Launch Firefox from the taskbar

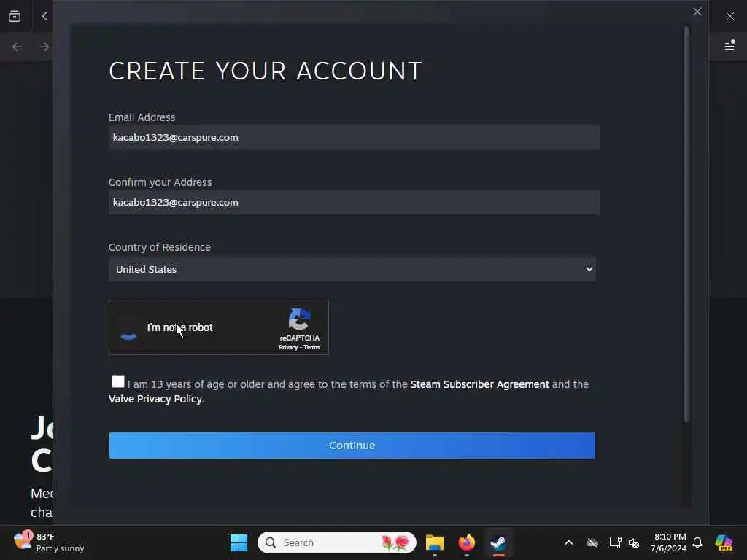(x=466, y=542)
